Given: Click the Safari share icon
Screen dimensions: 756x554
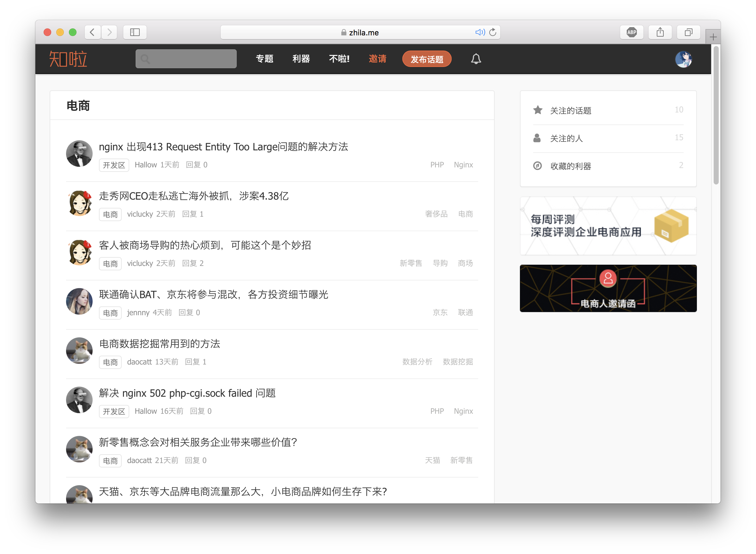Looking at the screenshot, I should pyautogui.click(x=660, y=32).
